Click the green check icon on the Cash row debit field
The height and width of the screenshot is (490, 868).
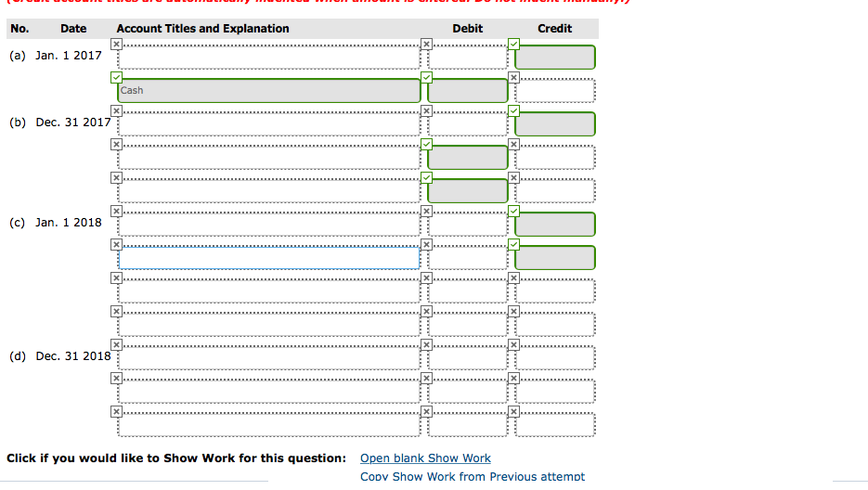click(426, 78)
